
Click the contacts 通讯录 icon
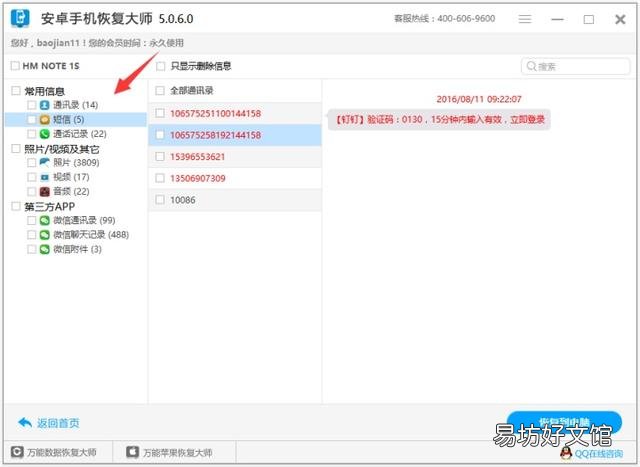(x=44, y=105)
